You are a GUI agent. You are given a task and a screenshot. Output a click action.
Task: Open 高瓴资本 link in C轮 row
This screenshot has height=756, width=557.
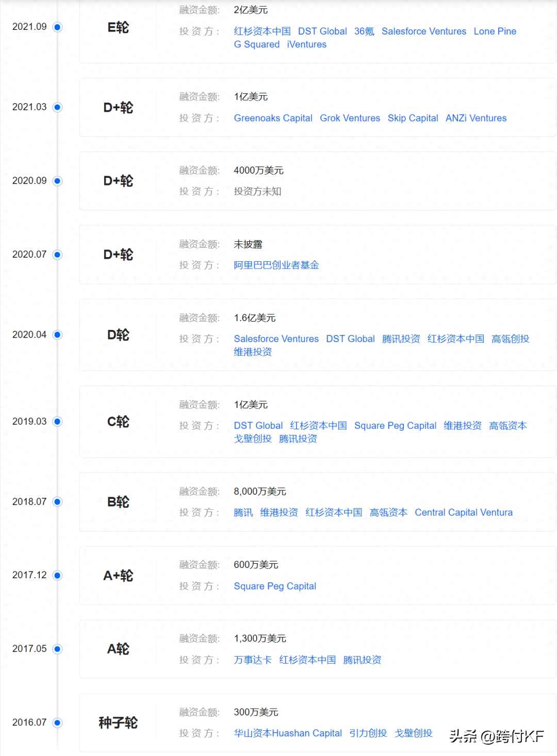point(508,426)
